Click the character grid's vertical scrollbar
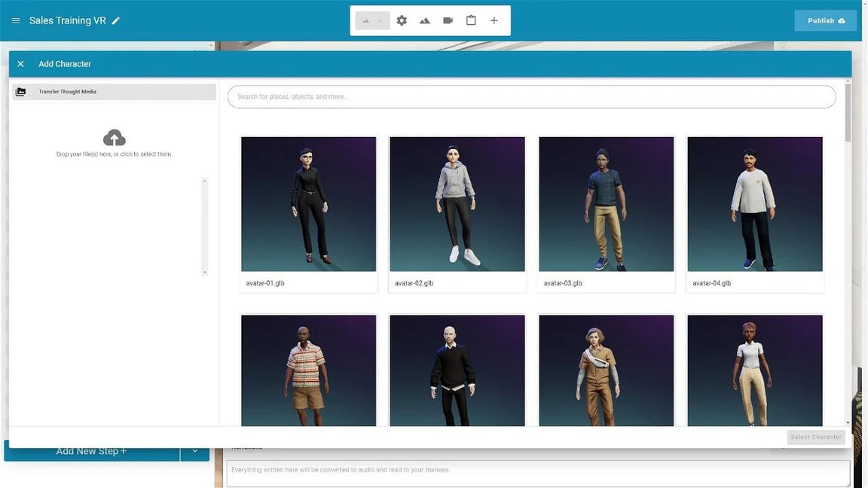Viewport: 868px width, 488px height. [x=848, y=113]
